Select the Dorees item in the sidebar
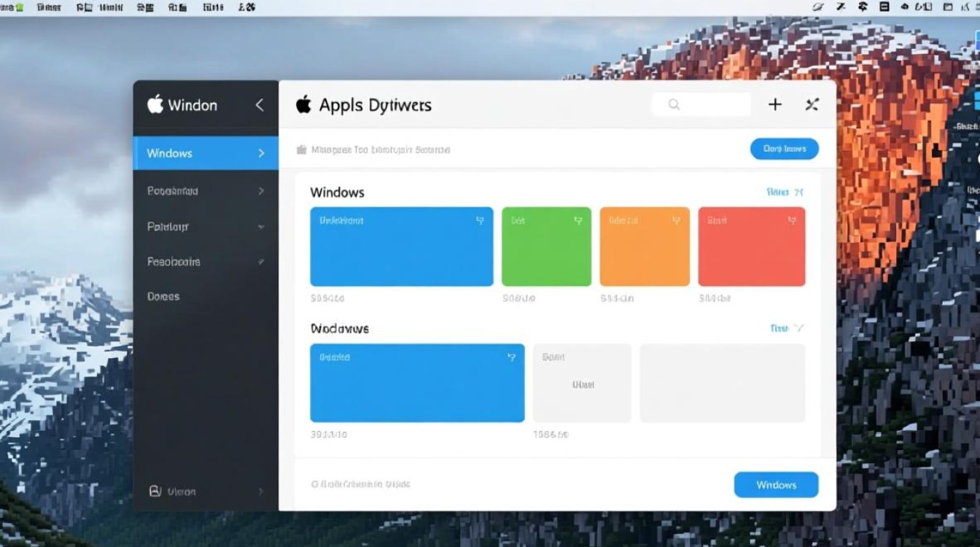Image resolution: width=980 pixels, height=547 pixels. point(163,296)
